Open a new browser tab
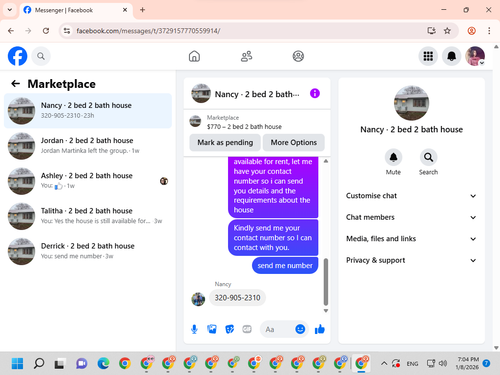Screen dimensions: 500x375 (142, 10)
